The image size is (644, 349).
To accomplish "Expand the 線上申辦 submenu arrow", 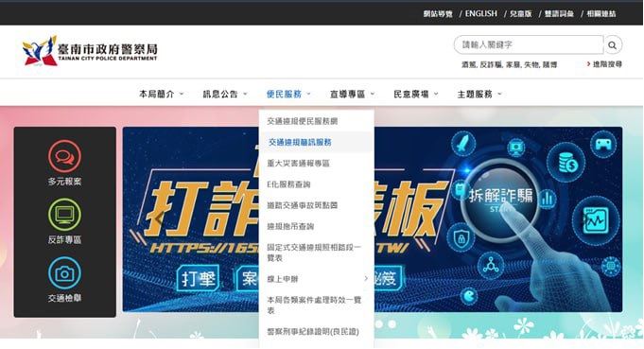I will 366,279.
